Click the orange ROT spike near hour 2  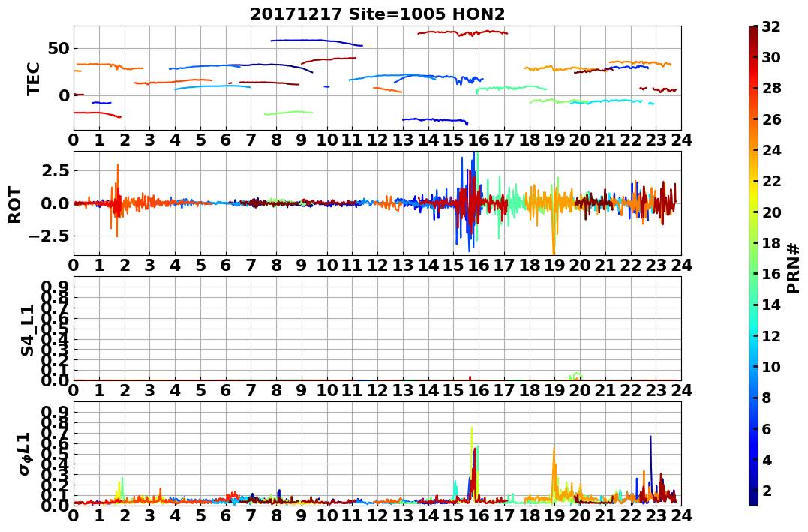[118, 199]
